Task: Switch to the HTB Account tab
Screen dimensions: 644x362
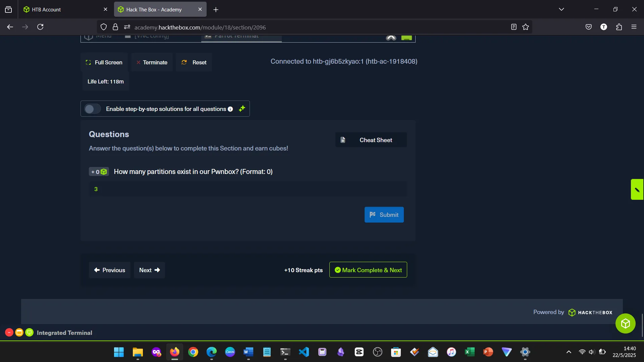Action: pyautogui.click(x=60, y=9)
